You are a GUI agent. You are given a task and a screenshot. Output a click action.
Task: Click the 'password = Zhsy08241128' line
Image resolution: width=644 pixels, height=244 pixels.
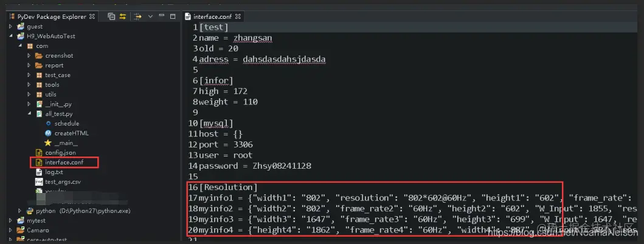pyautogui.click(x=255, y=166)
